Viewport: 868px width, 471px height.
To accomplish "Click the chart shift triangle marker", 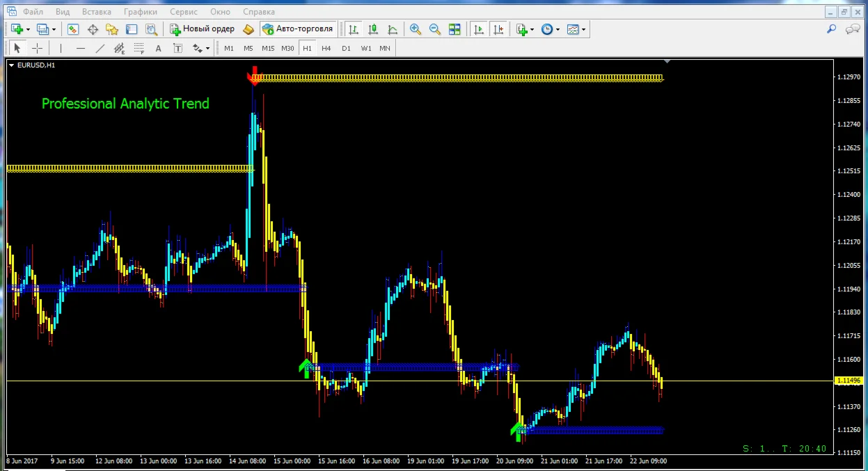I will [667, 63].
